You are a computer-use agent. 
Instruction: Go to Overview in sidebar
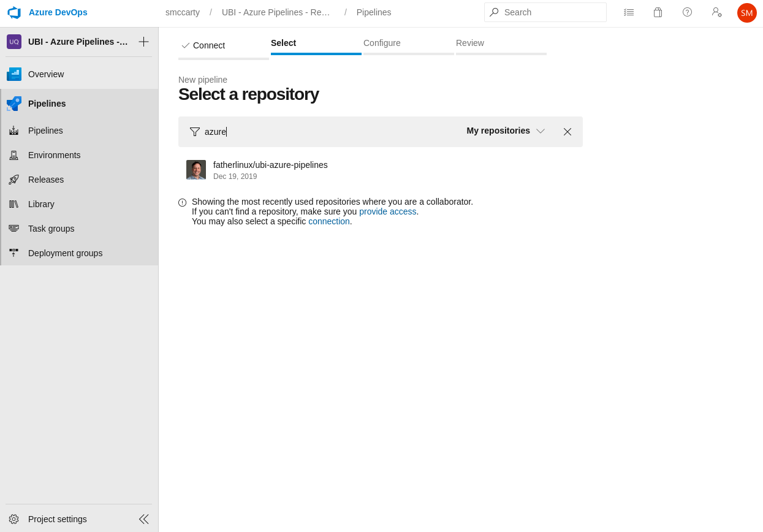(x=46, y=74)
